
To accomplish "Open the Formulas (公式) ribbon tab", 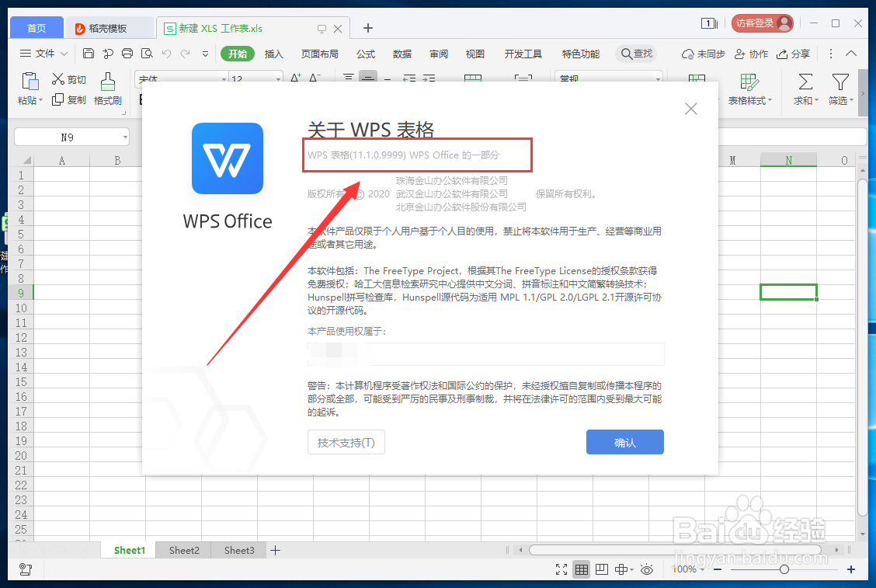I will [x=366, y=54].
